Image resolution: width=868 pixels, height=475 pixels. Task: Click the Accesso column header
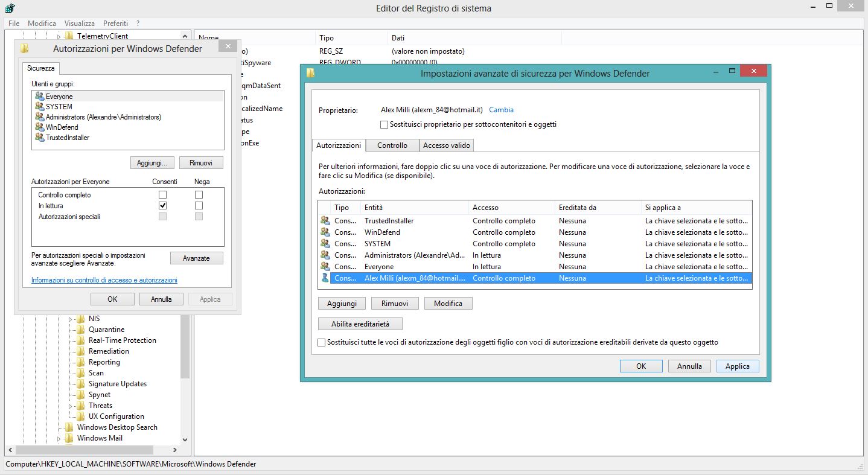pos(512,208)
